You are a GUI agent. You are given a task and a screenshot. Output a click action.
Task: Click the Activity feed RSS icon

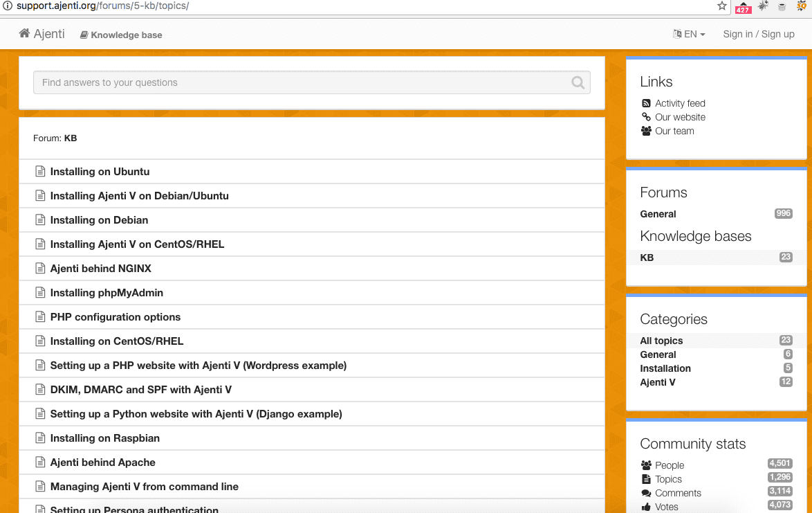click(x=646, y=103)
